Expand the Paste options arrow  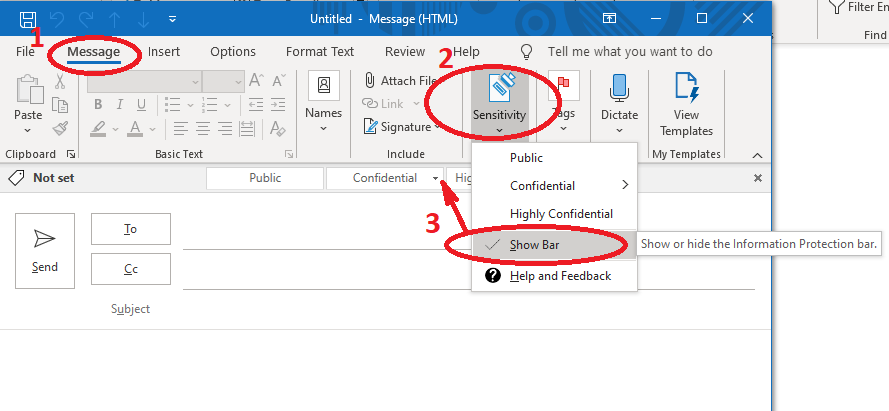[x=28, y=130]
